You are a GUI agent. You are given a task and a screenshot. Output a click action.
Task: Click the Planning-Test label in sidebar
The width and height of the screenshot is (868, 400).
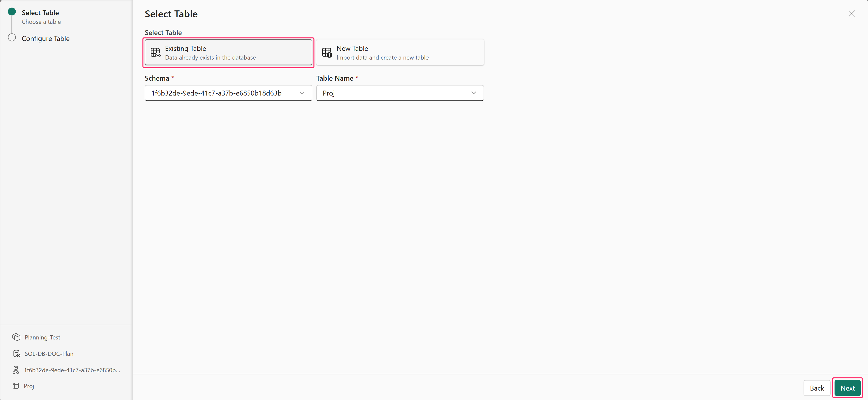(42, 338)
